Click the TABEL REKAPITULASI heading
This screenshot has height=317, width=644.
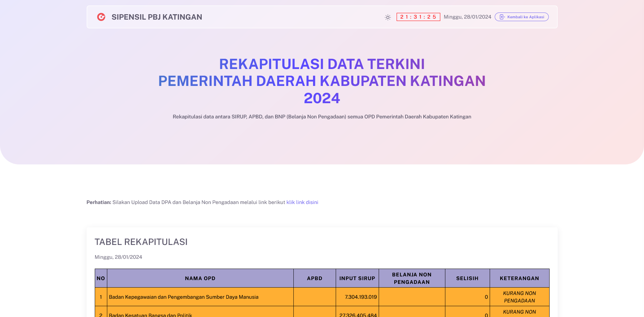pyautogui.click(x=141, y=242)
